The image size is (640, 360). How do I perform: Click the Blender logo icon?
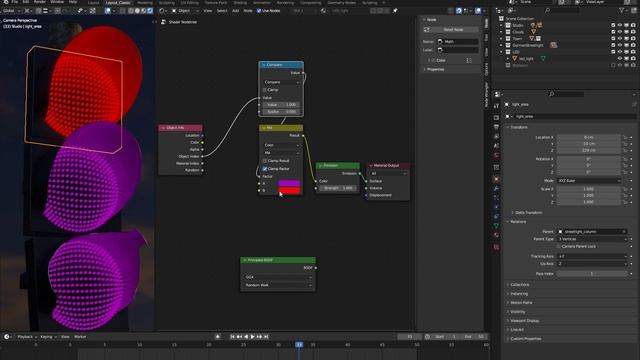click(5, 2)
